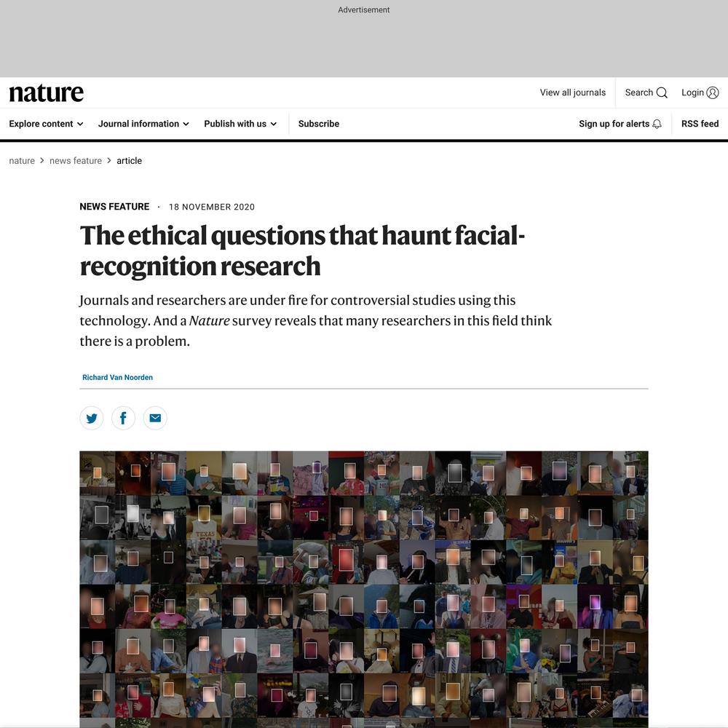Click the article breadcrumb item
The image size is (728, 728).
(x=129, y=161)
